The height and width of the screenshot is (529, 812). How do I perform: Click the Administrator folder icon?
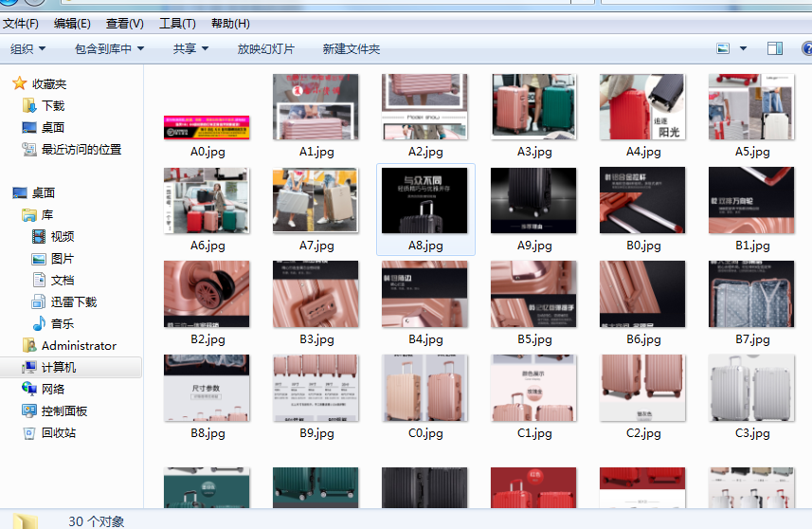click(x=29, y=345)
